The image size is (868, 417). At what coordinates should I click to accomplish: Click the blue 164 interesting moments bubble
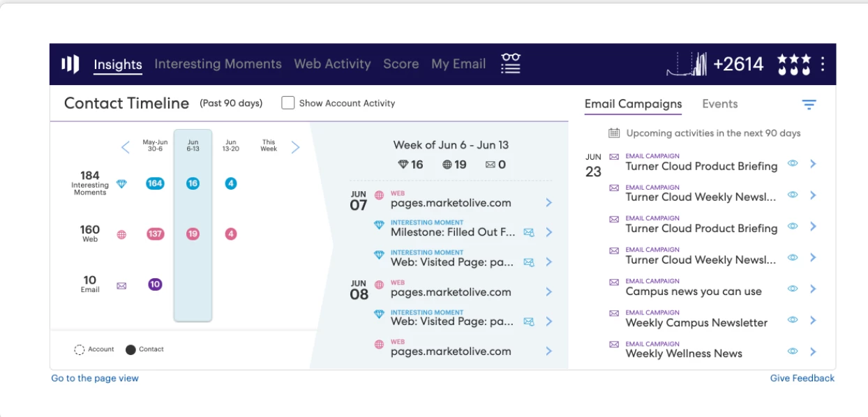(x=155, y=183)
